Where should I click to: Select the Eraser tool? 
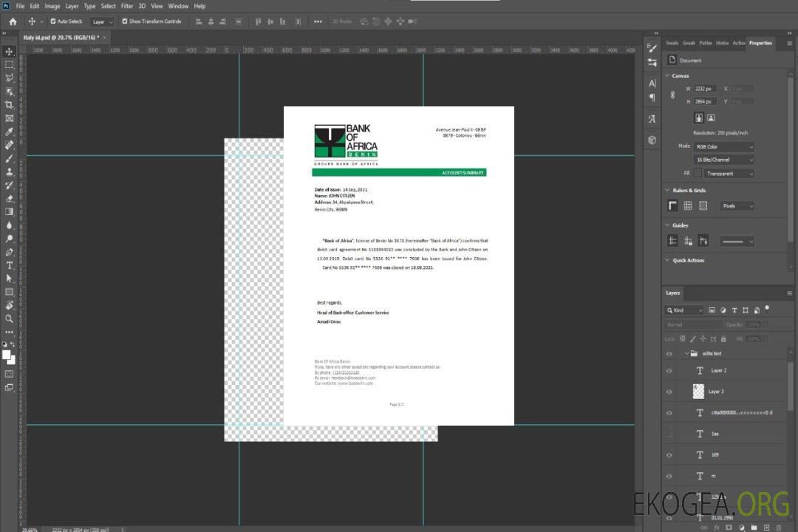[x=9, y=199]
